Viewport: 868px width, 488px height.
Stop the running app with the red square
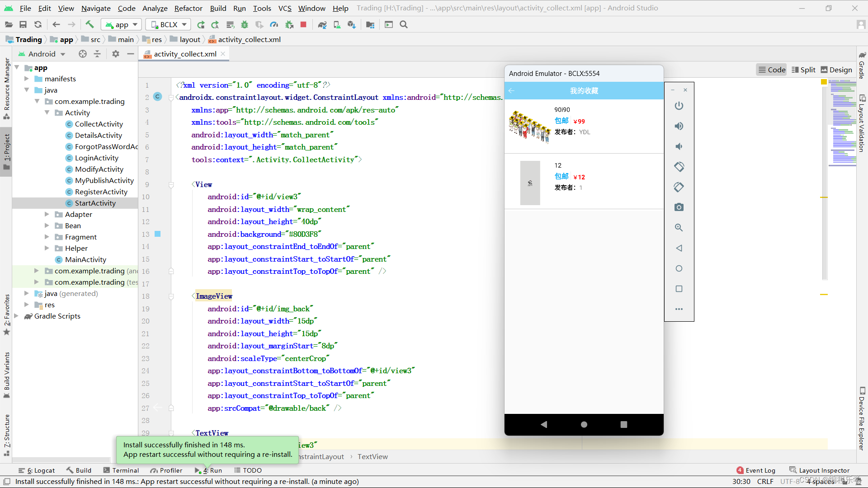pyautogui.click(x=303, y=24)
